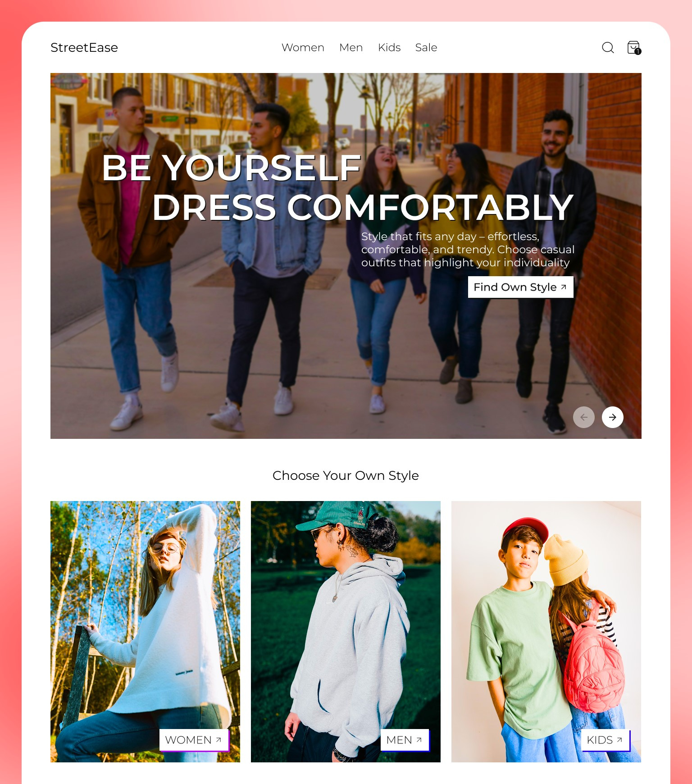Viewport: 692px width, 784px height.
Task: Open the gray hoodie man photo
Action: point(346,632)
